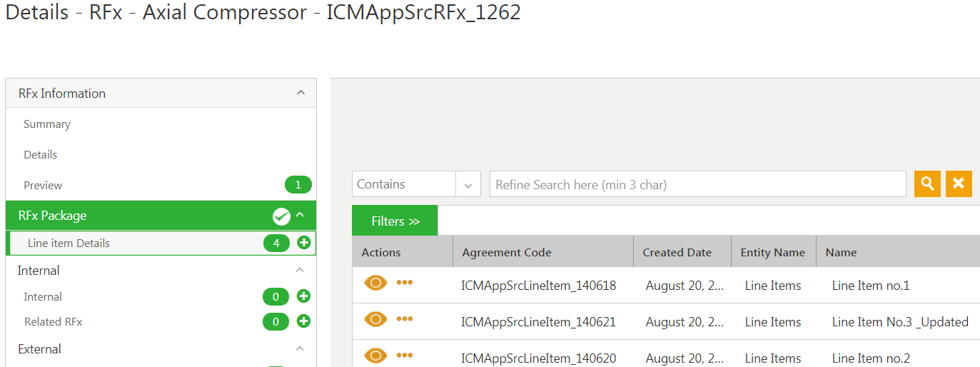View the ICMAppSrcLineItem_140620 row eye icon
The image size is (980, 367).
pos(375,356)
